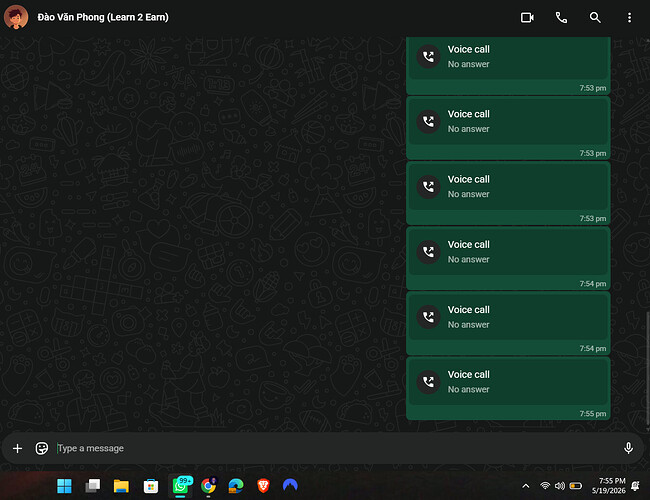The height and width of the screenshot is (500, 650).
Task: Start a voice call from the header
Action: tap(561, 17)
